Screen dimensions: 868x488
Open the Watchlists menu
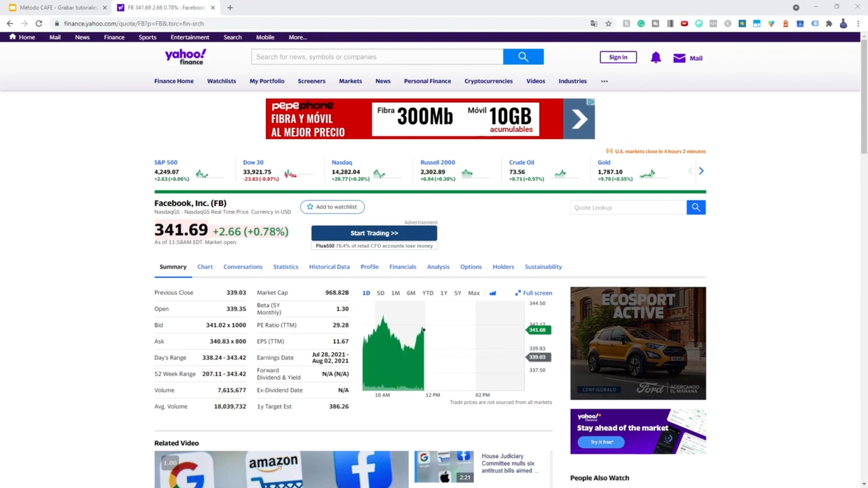222,81
